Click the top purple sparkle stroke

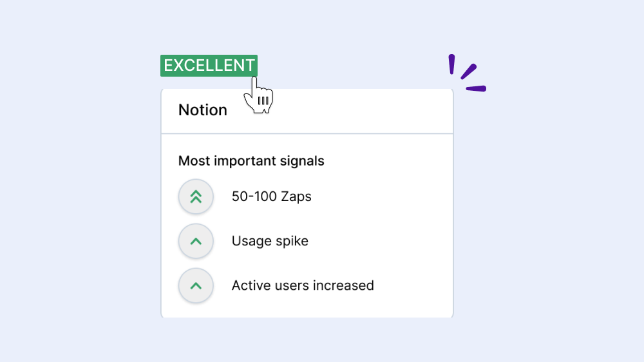pyautogui.click(x=452, y=64)
